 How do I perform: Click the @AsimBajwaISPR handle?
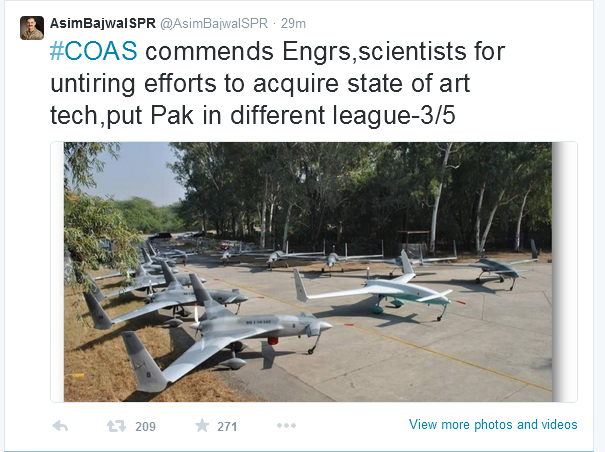click(x=214, y=23)
